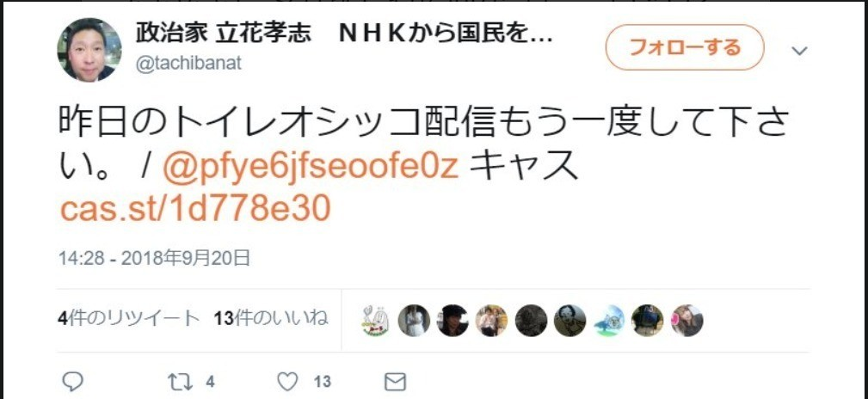The height and width of the screenshot is (399, 868).
Task: Open the 14:28 - 2018年9月20日 timestamp
Action: click(x=155, y=258)
